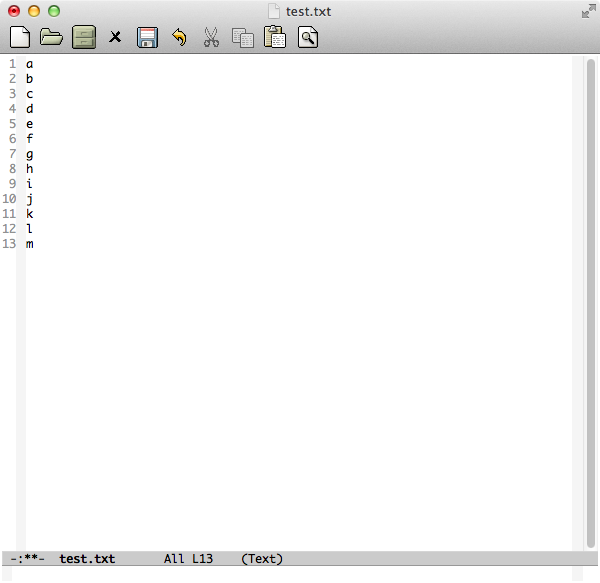Click the All position indicator in mode line

[x=174, y=559]
